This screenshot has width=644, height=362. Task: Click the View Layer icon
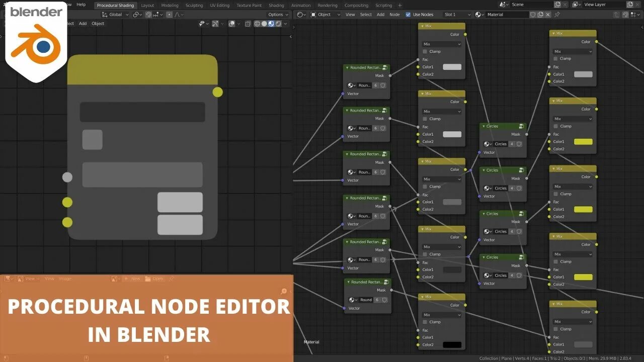[x=576, y=5]
